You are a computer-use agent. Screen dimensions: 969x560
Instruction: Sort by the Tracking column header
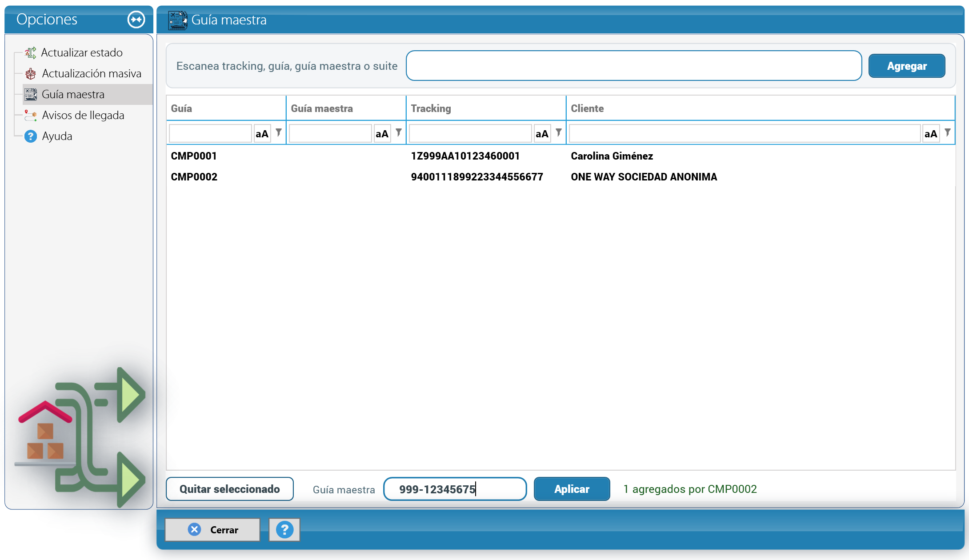click(486, 108)
